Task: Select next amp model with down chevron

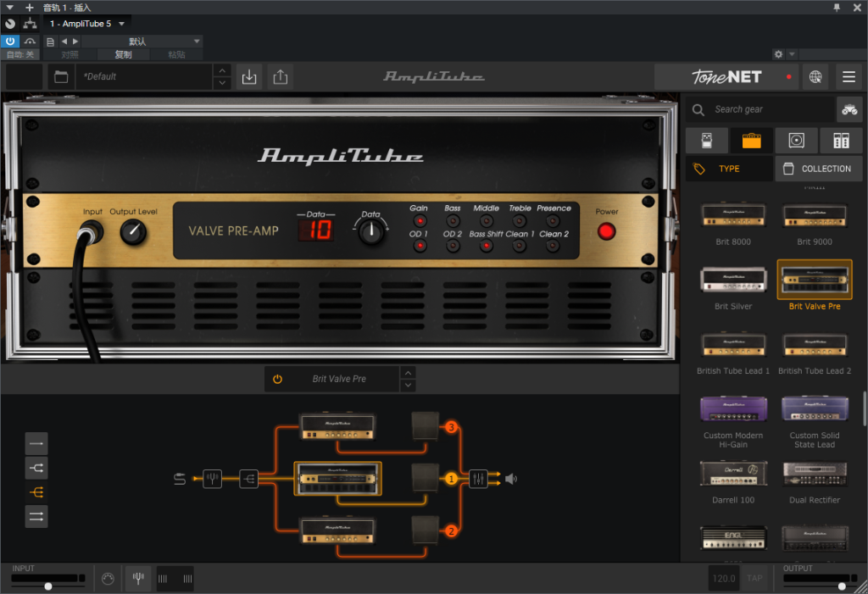Action: [408, 386]
